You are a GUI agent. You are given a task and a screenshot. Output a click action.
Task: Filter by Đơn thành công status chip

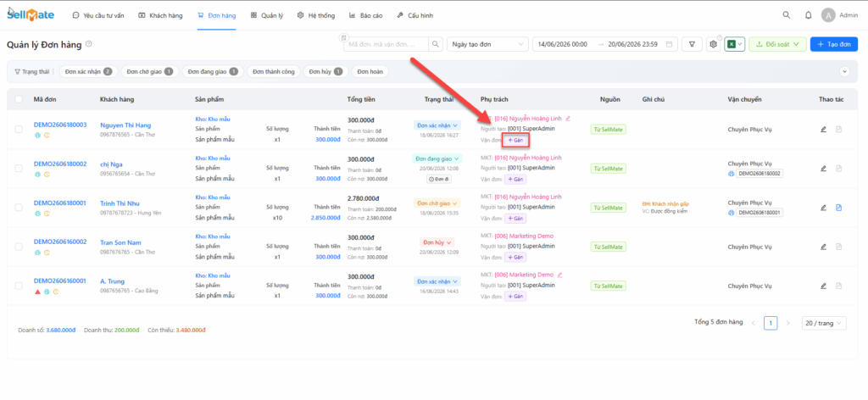(274, 71)
